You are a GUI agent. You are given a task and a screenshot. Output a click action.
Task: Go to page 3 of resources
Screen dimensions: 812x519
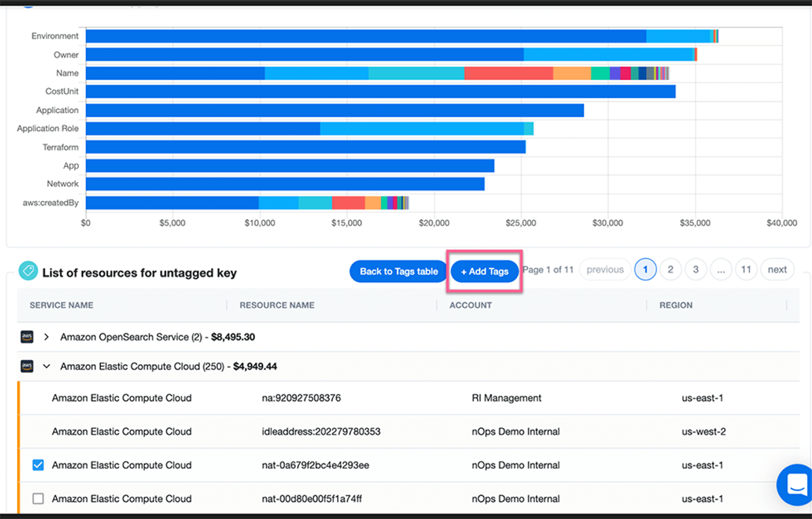696,269
